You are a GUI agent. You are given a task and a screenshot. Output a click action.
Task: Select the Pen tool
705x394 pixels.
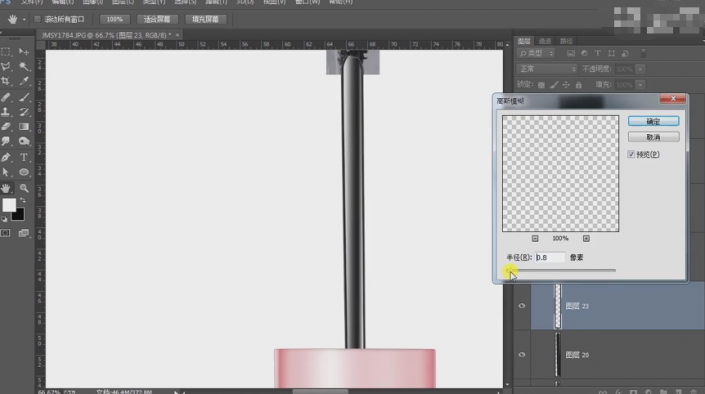click(x=6, y=157)
